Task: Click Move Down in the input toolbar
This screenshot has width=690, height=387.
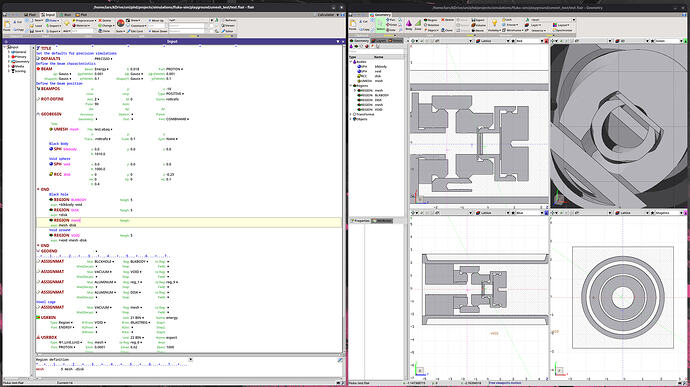Action: point(157,31)
